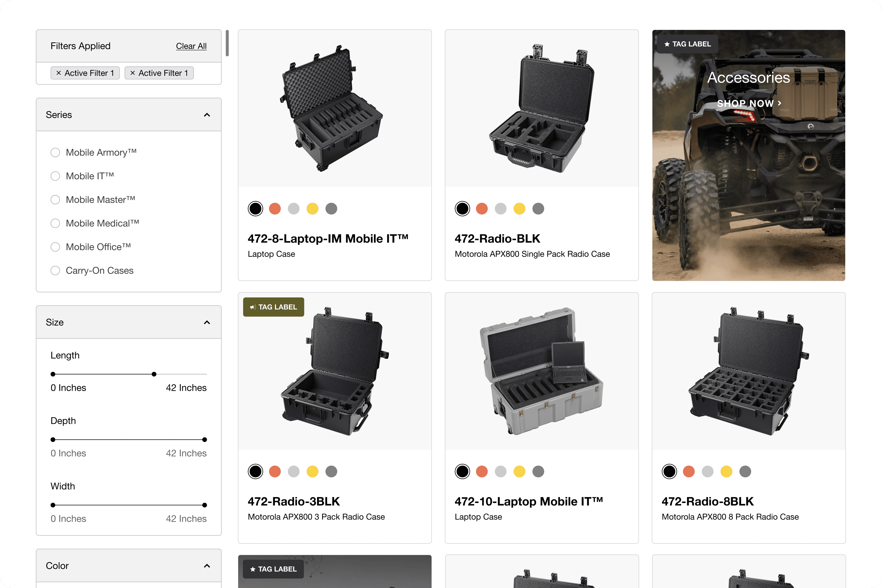Remove the second Active Filter 1 chip
The height and width of the screenshot is (588, 882).
click(x=132, y=73)
